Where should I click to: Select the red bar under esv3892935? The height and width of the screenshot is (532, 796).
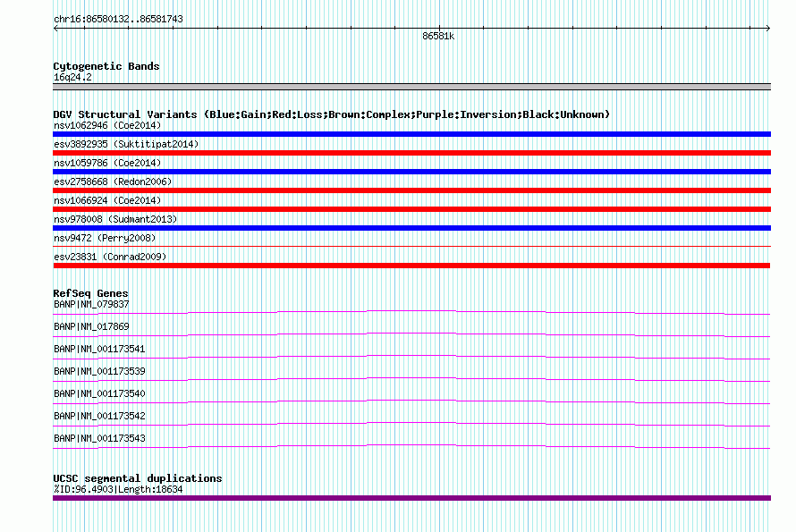click(x=411, y=153)
